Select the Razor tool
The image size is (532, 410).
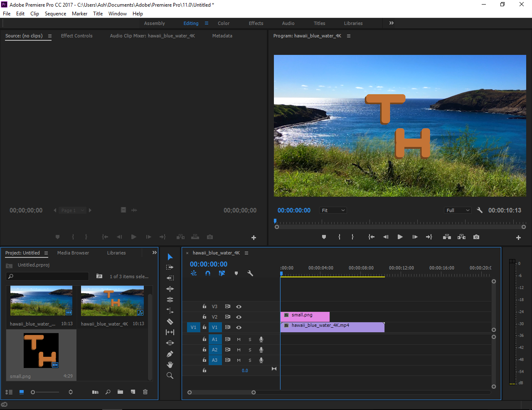tap(170, 321)
